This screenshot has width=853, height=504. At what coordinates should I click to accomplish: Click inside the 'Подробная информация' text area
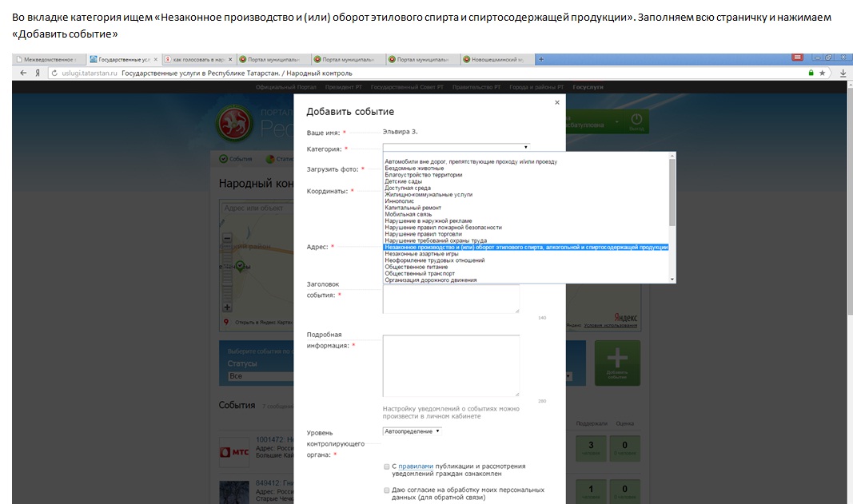451,364
